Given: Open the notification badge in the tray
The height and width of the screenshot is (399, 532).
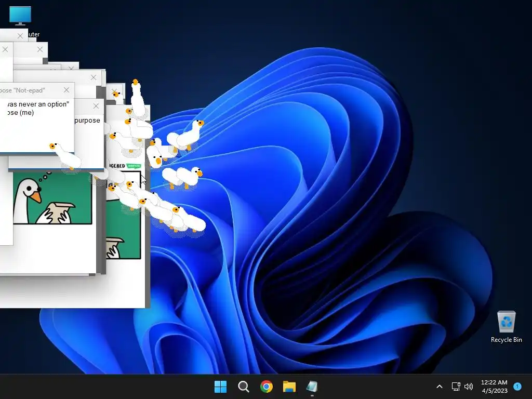Looking at the screenshot, I should 517,386.
